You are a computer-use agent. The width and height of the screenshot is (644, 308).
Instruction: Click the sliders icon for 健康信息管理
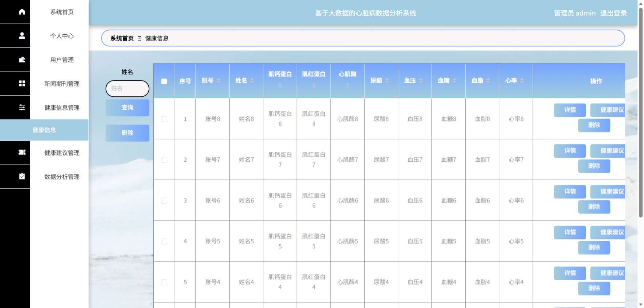tap(22, 107)
